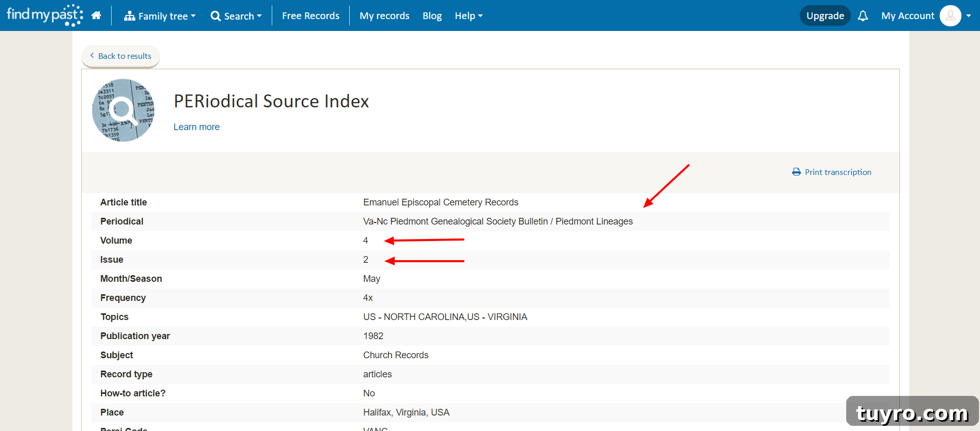This screenshot has height=431, width=980.
Task: Click the Upgrade button
Action: 825,16
